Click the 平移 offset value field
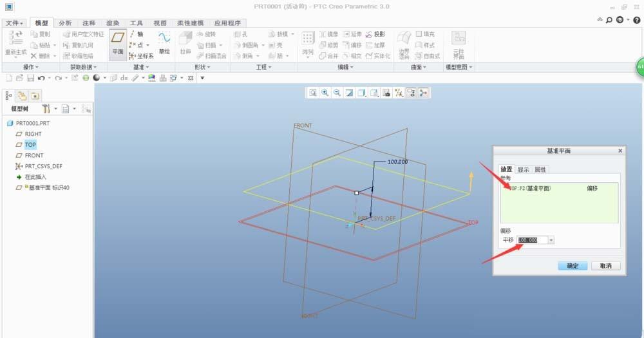 [x=533, y=240]
